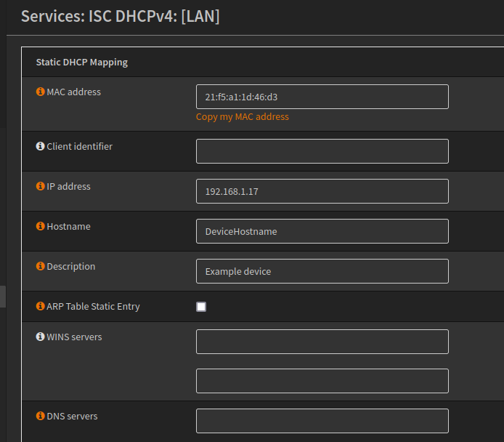Click the Copy my MAC address link
The width and height of the screenshot is (504, 442).
tap(243, 116)
